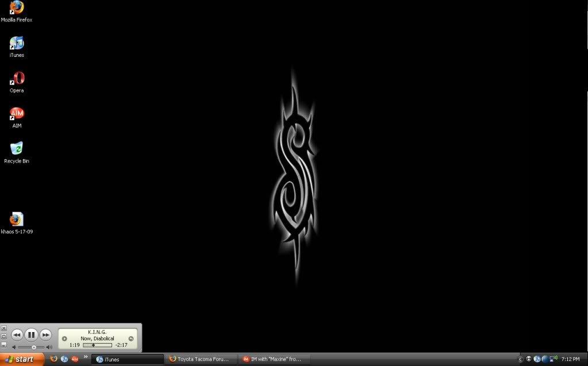Viewport: 588px width, 366px height.
Task: Click the wireless network tray icon
Action: [x=554, y=359]
